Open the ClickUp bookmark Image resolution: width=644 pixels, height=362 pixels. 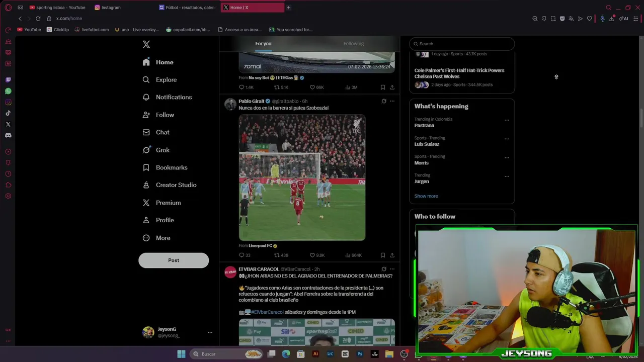pyautogui.click(x=57, y=30)
